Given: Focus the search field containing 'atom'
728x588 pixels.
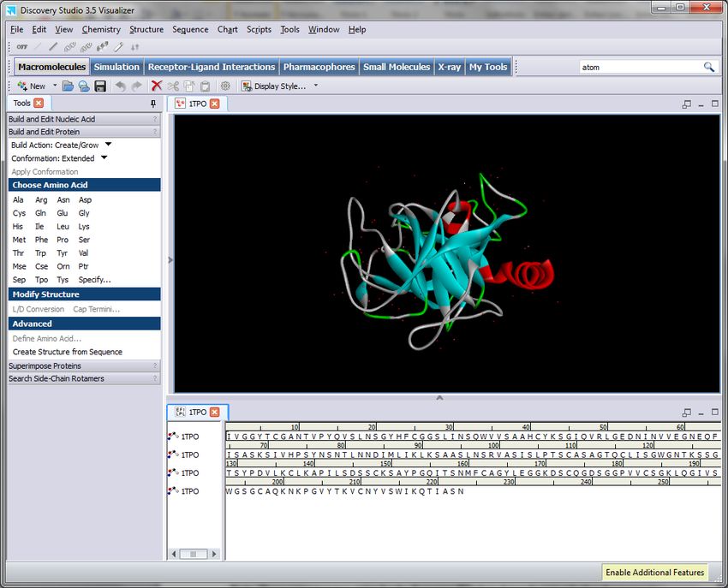Looking at the screenshot, I should [x=641, y=68].
